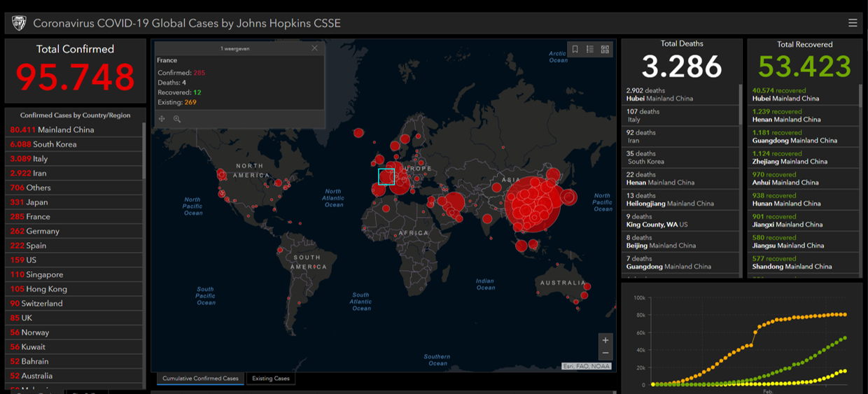Click the Esri, FAO, NOAA attribution

586,366
